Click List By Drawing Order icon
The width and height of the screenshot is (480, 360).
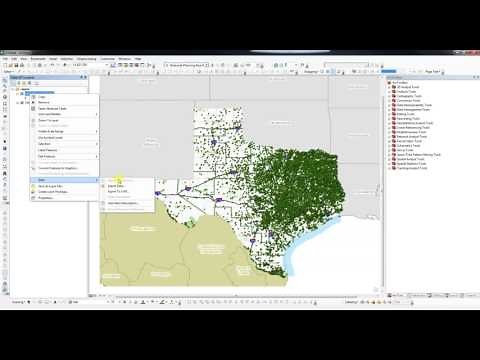tap(14, 83)
